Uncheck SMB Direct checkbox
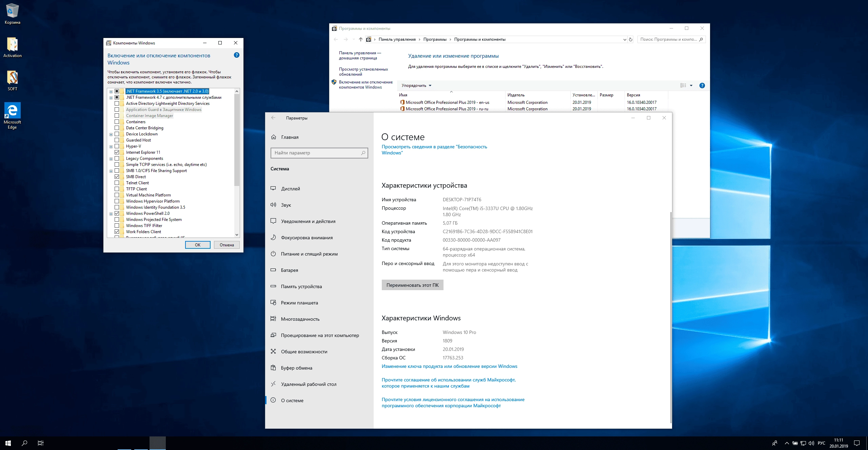868x450 pixels. point(117,177)
